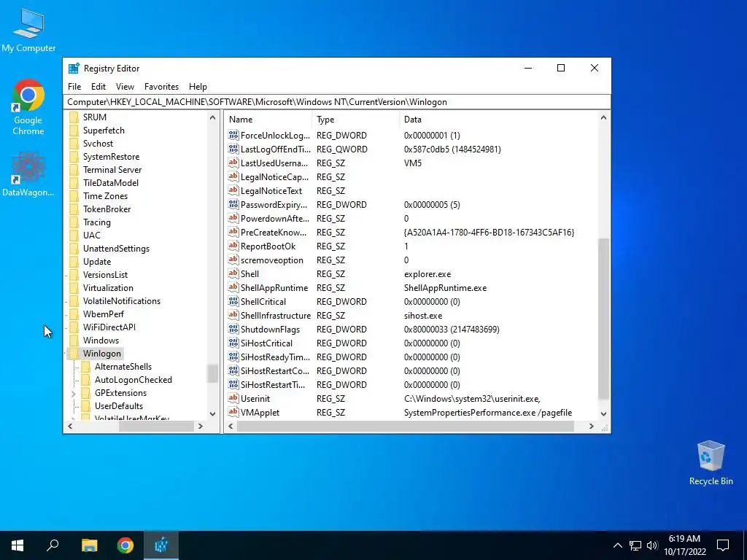
Task: Select the LastLogOffEndTi value icon
Action: coord(233,149)
